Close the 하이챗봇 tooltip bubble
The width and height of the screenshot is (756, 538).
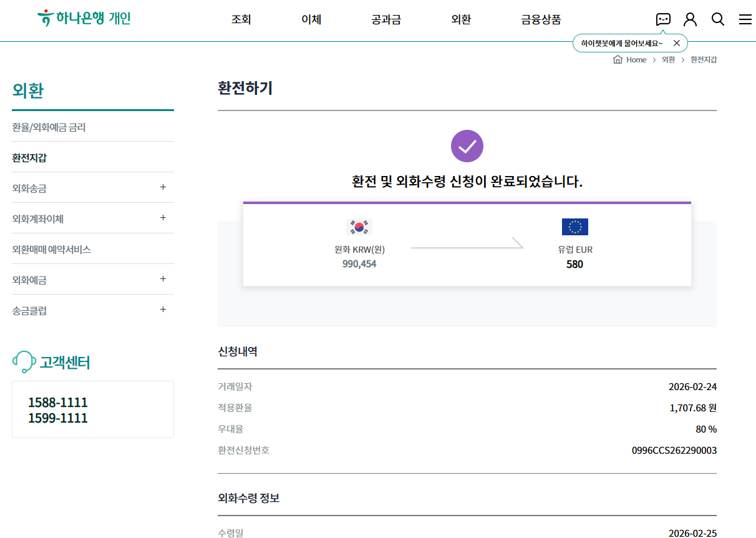coord(677,43)
